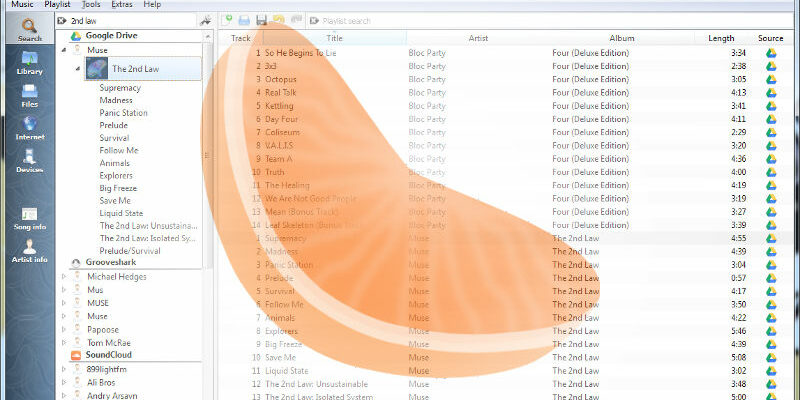Click '3:34' length of first track
Screen dimensions: 800x400
tap(738, 53)
